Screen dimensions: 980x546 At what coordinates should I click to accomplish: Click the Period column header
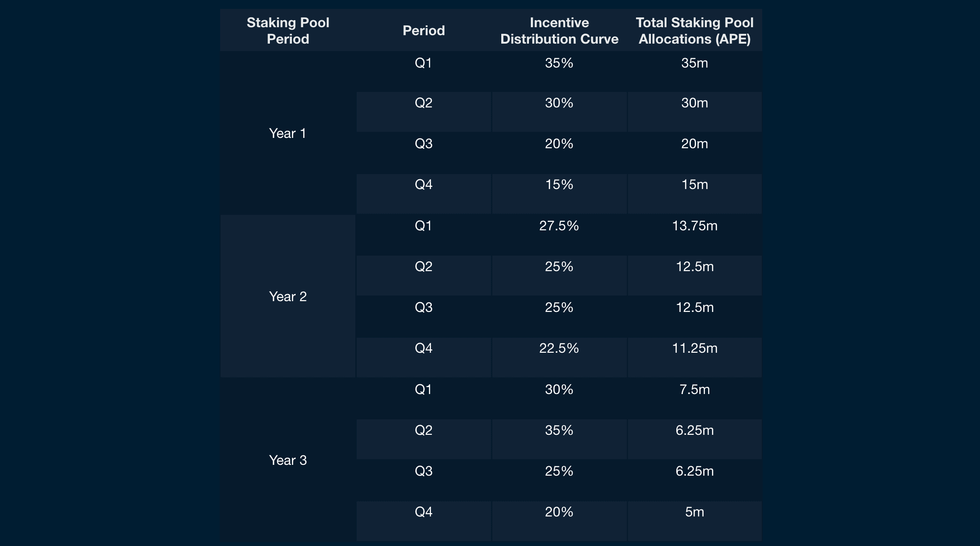coord(423,30)
